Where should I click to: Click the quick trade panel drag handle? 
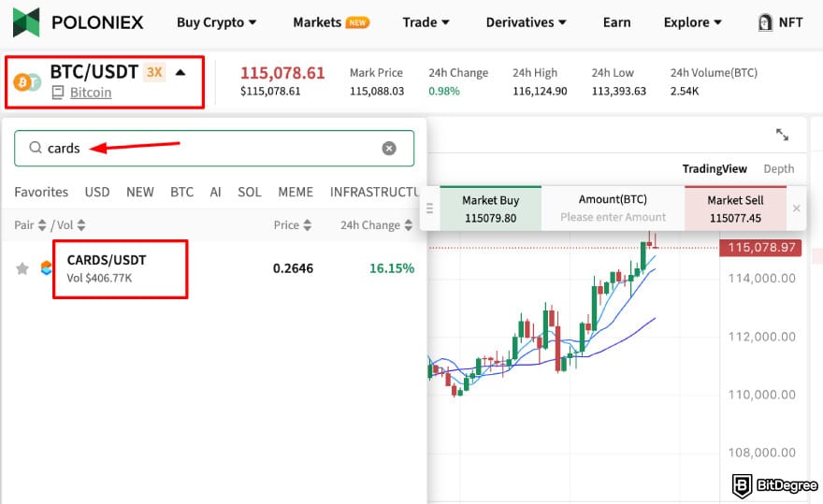pyautogui.click(x=430, y=209)
